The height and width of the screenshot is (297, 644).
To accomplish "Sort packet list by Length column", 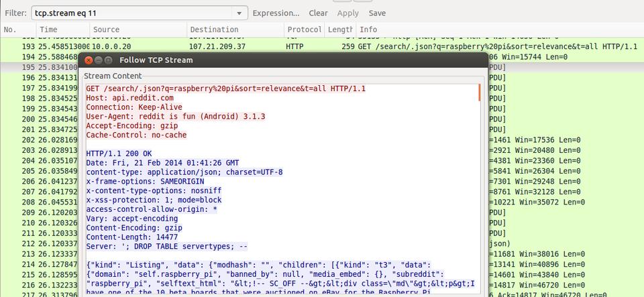I will [339, 29].
